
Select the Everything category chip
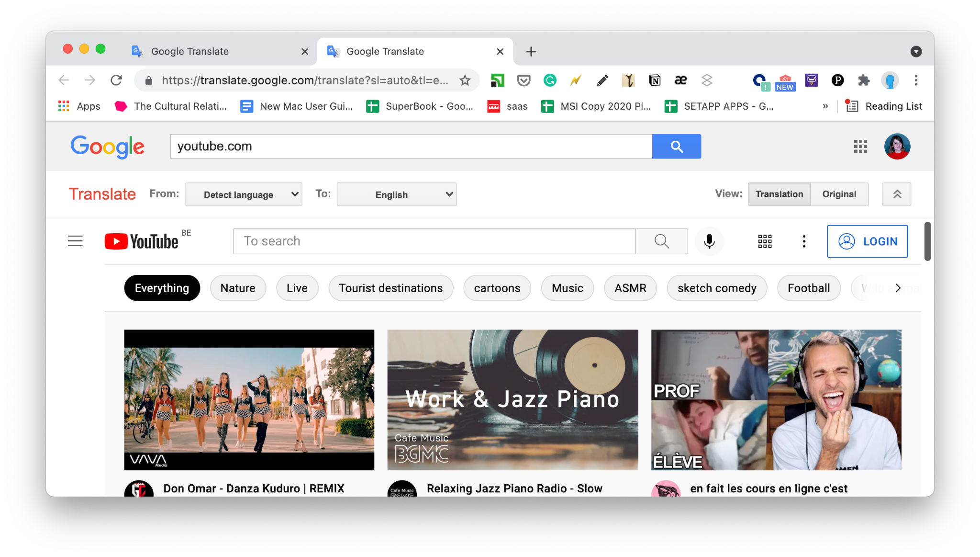[162, 288]
